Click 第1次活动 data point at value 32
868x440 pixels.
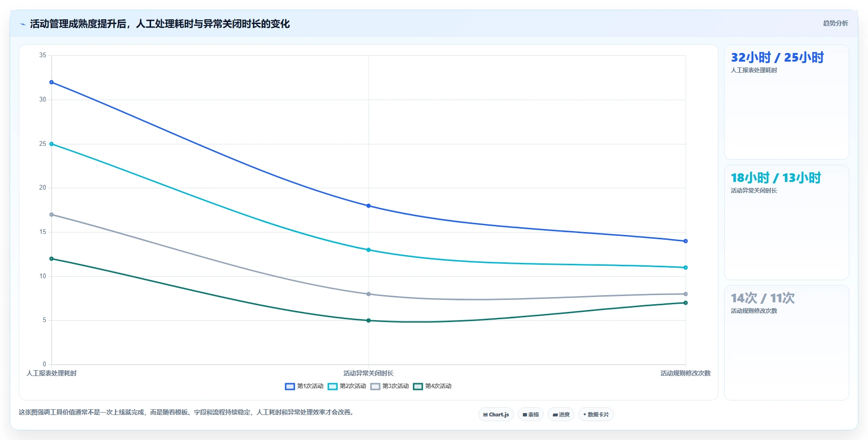(x=51, y=82)
